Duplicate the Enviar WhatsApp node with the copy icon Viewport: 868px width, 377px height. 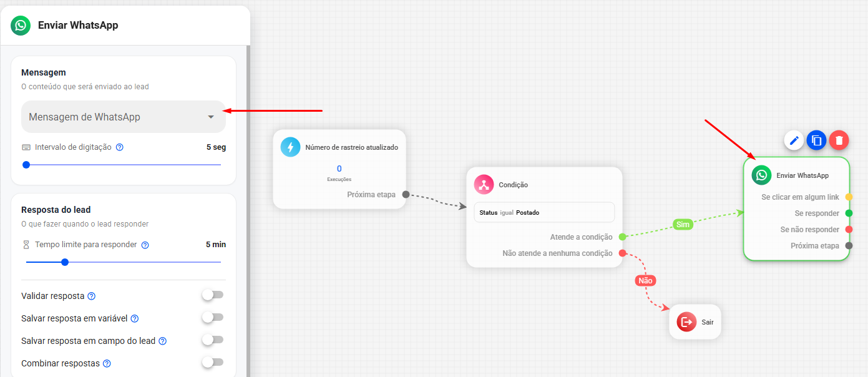816,140
